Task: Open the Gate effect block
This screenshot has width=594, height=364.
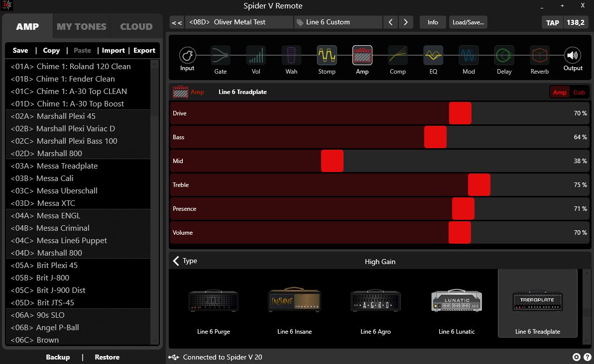Action: pyautogui.click(x=221, y=55)
